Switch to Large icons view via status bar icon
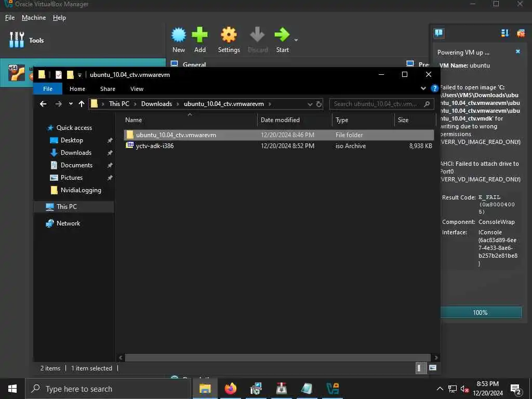532x399 pixels. 433,368
